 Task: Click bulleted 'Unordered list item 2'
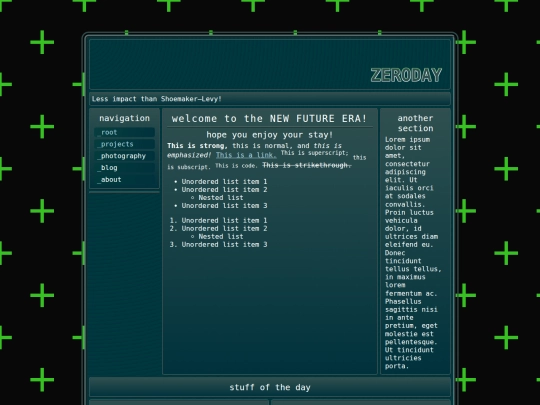[x=224, y=189]
